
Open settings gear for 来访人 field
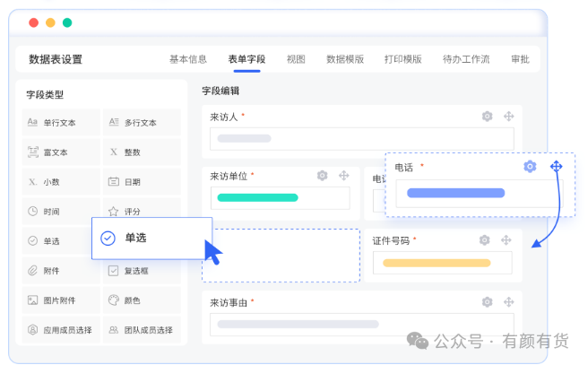487,117
